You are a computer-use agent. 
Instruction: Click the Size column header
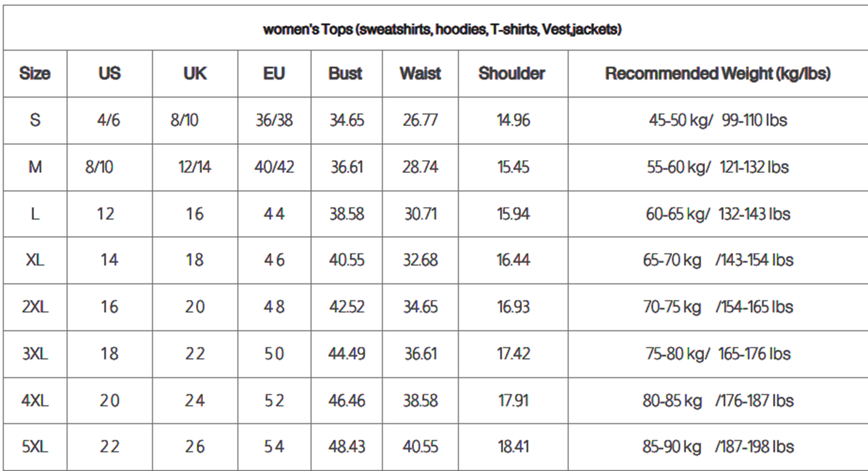[35, 73]
